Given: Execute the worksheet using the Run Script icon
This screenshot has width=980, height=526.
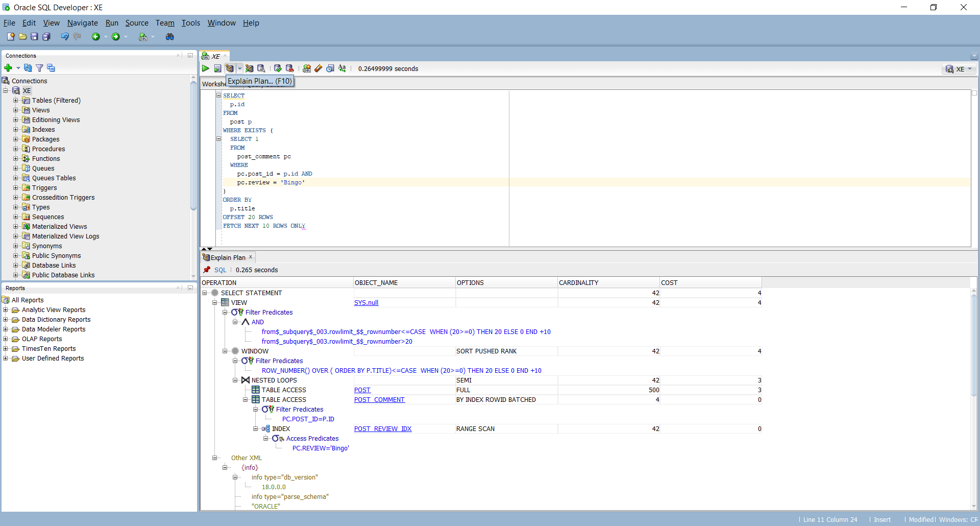Looking at the screenshot, I should point(217,68).
